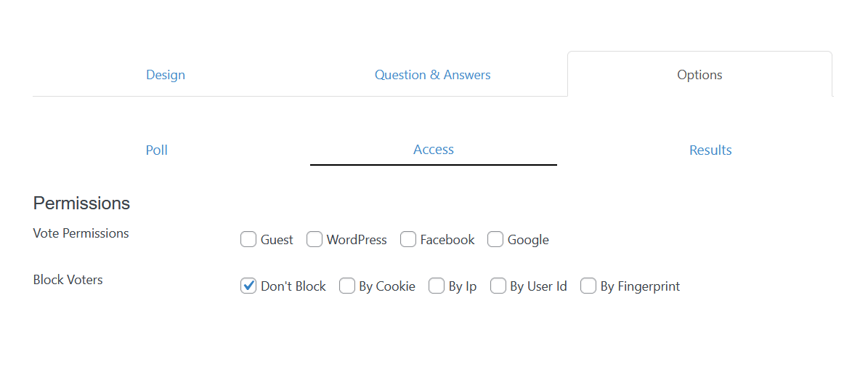868x367 pixels.
Task: Switch to Question & Answers tab
Action: click(432, 75)
